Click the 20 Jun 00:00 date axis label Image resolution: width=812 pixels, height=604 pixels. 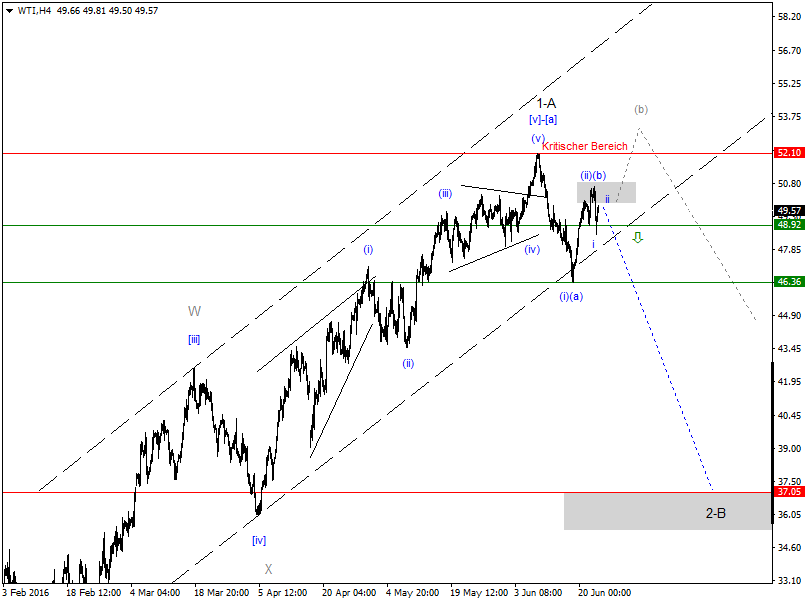[607, 591]
